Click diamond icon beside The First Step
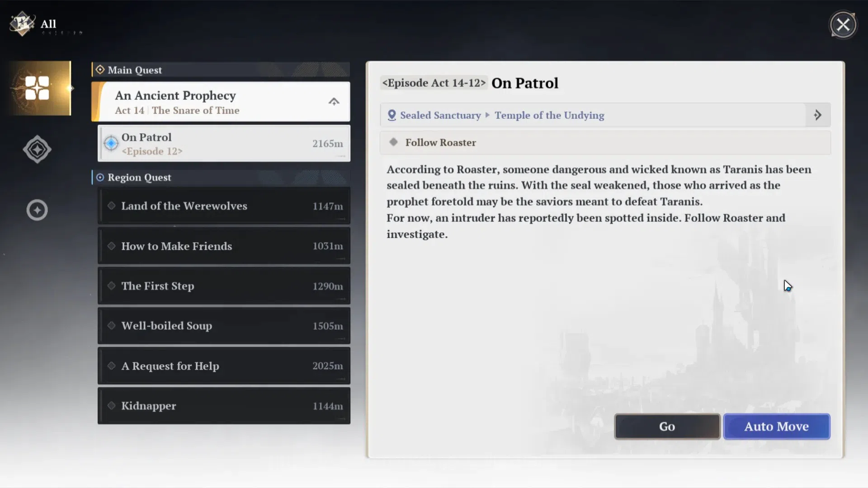The image size is (868, 488). 111,286
